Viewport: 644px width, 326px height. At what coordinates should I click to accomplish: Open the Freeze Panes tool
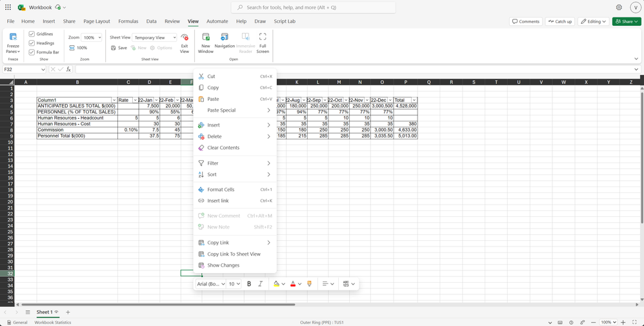13,43
